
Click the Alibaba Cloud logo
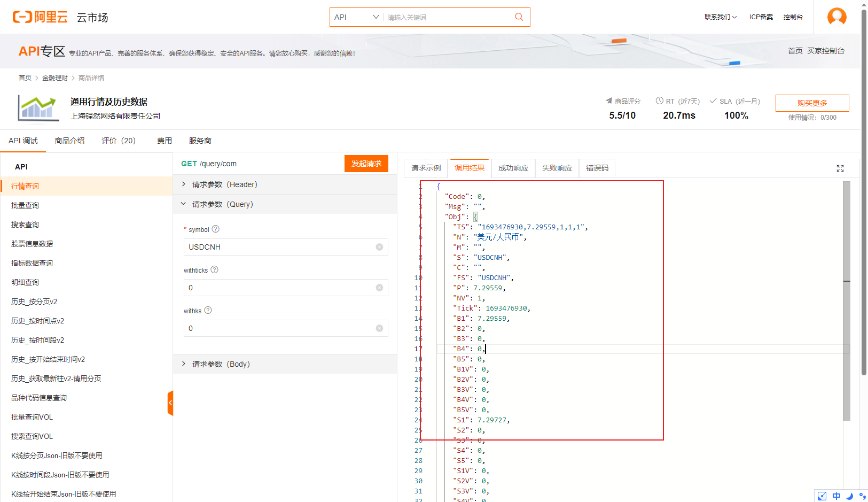(x=40, y=17)
